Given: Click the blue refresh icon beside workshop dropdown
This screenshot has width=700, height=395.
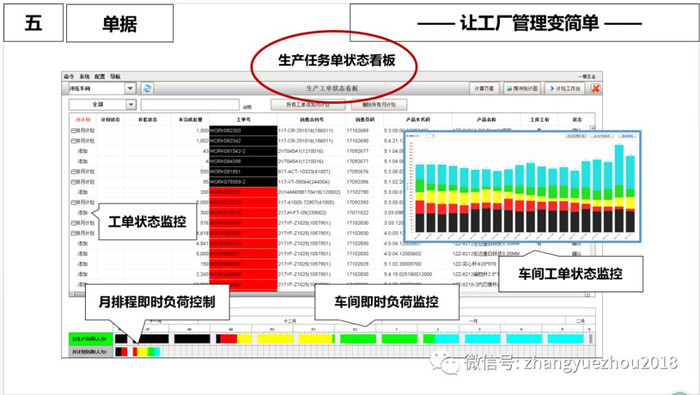Looking at the screenshot, I should (x=147, y=88).
